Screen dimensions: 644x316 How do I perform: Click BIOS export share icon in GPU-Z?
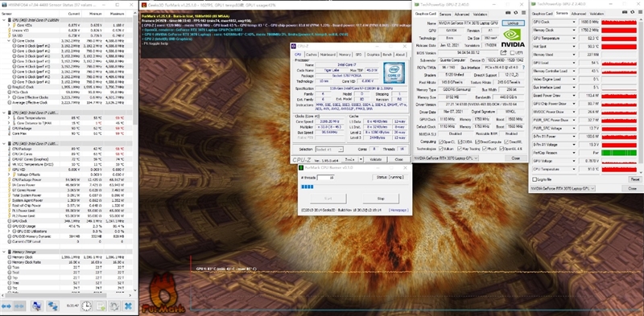point(504,53)
